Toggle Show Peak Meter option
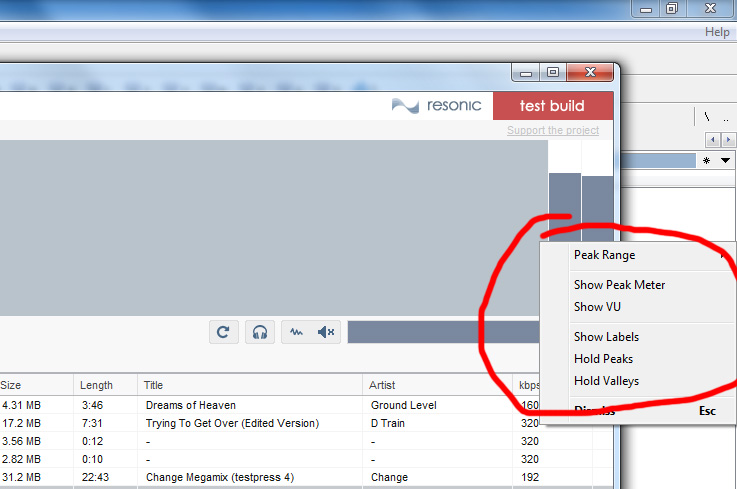The image size is (737, 489). (x=619, y=285)
